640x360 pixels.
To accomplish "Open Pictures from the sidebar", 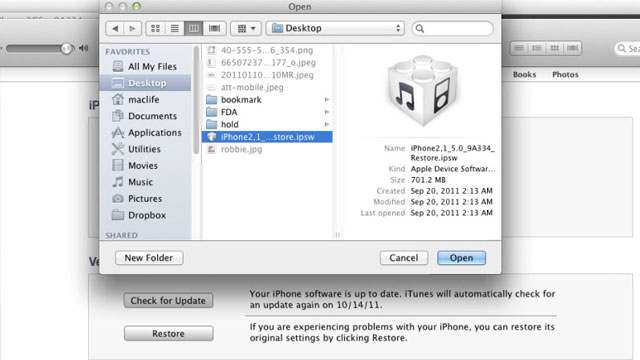I will 146,198.
